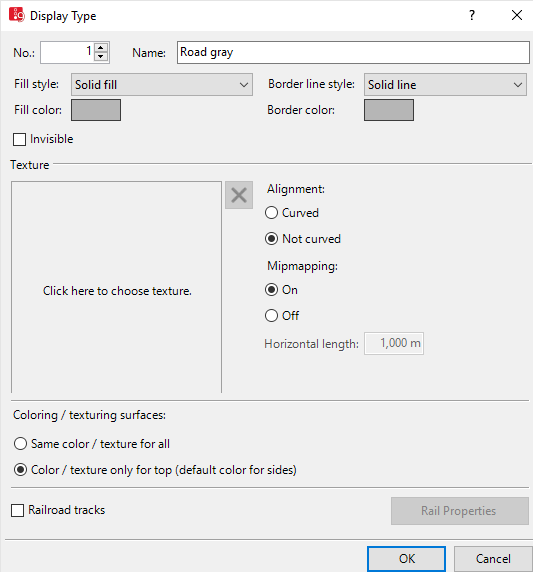Screen dimensions: 533x572
Task: Expand the Border line style dropdown
Action: coord(445,85)
